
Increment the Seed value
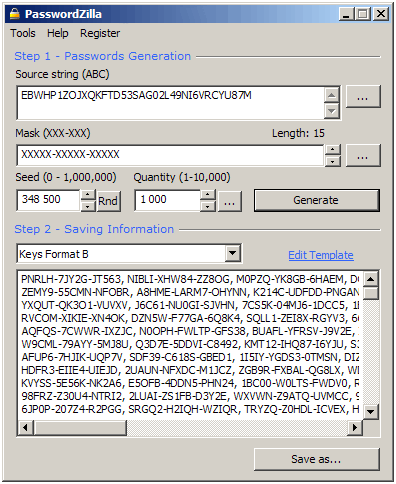pyautogui.click(x=88, y=195)
